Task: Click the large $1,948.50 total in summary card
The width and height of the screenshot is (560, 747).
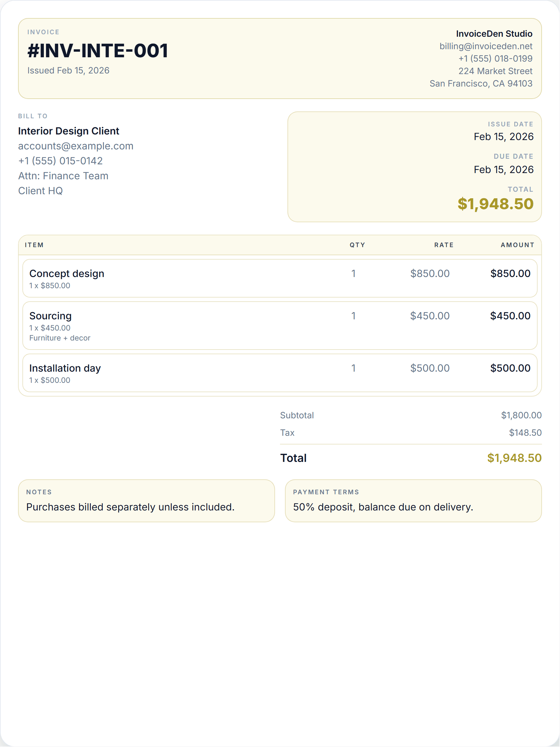Action: pyautogui.click(x=495, y=204)
